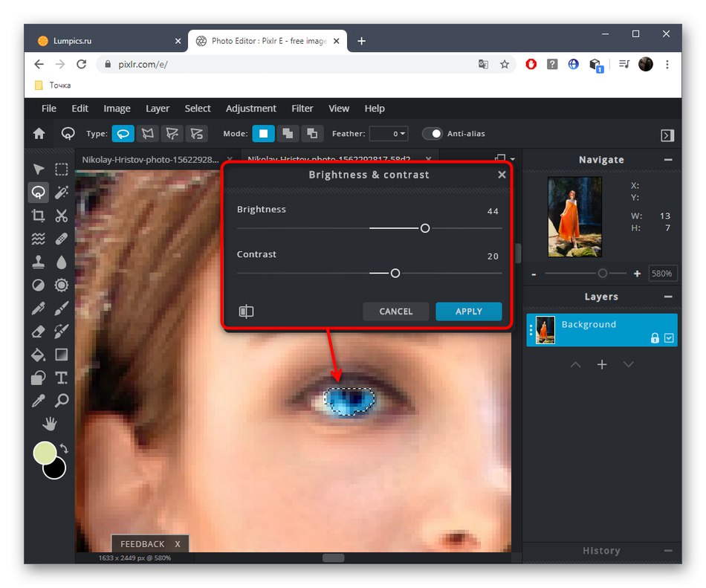The image size is (706, 588).
Task: Activate the Hand pan tool
Action: coord(50,424)
